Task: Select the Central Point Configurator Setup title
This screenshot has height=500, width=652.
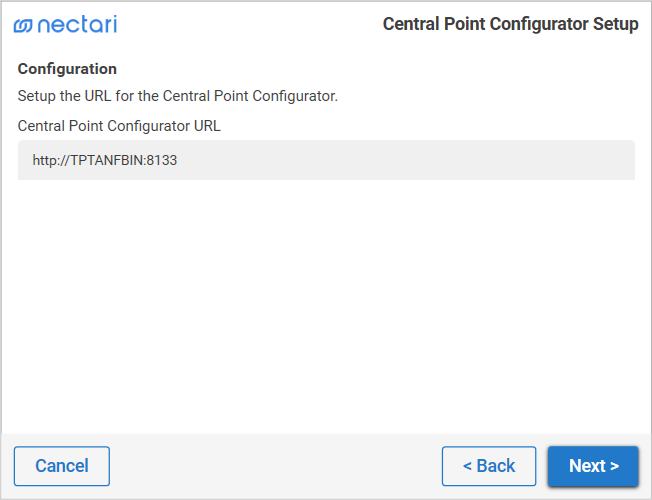Action: click(x=510, y=24)
